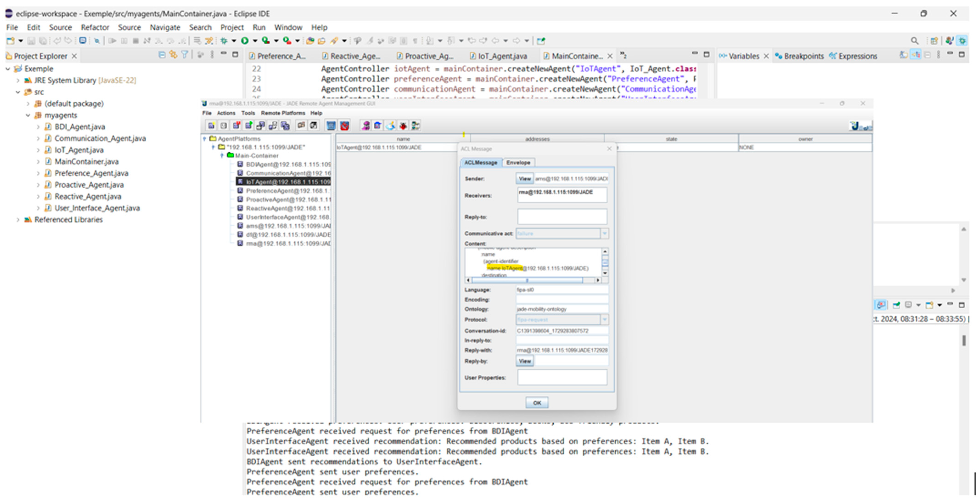Open the Refactor menu
The height and width of the screenshot is (503, 980).
point(95,27)
